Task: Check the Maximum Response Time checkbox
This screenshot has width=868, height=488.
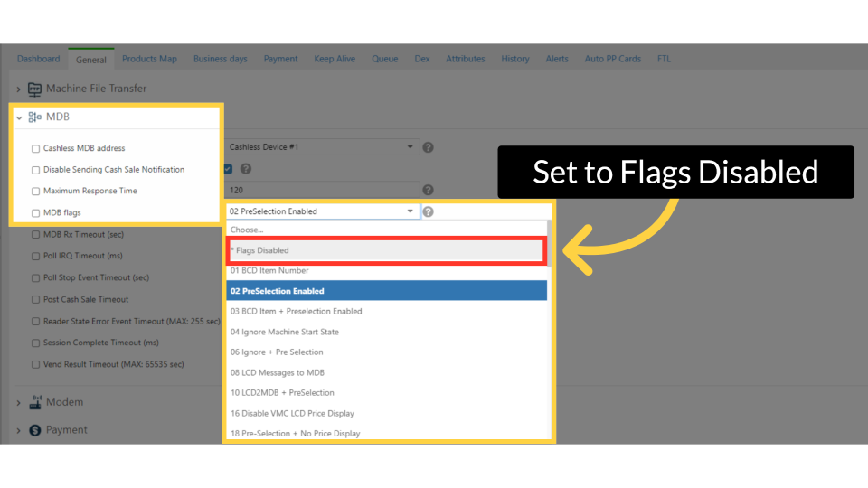Action: [35, 192]
